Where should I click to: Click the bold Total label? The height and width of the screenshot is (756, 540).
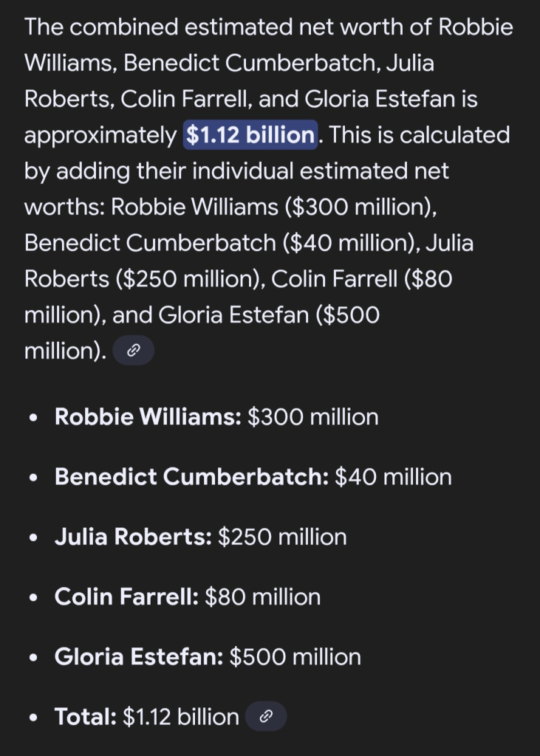point(86,716)
